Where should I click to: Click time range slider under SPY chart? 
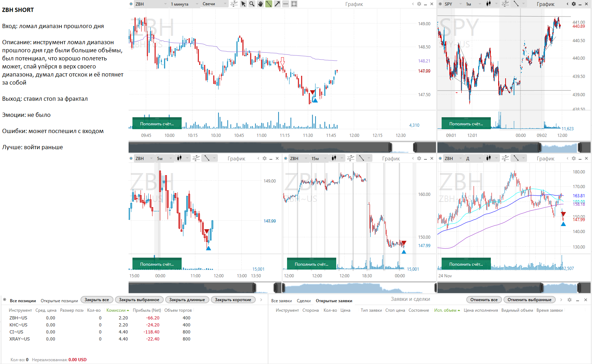[514, 147]
